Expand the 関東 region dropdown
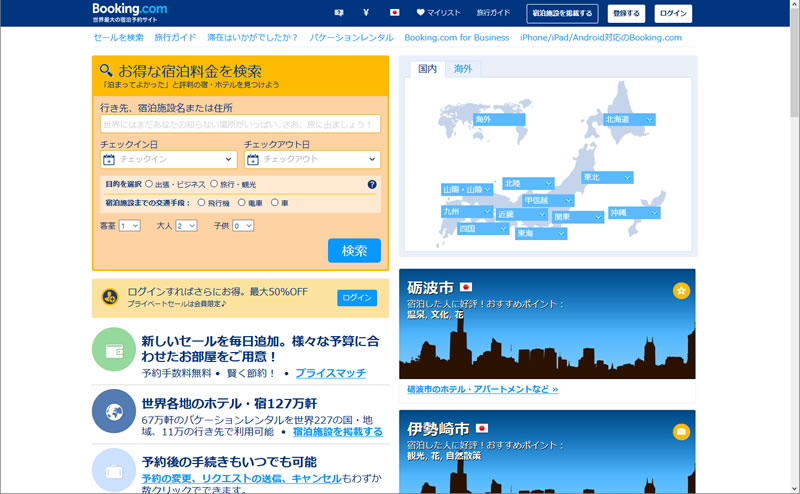The height and width of the screenshot is (494, 800). coord(578,217)
